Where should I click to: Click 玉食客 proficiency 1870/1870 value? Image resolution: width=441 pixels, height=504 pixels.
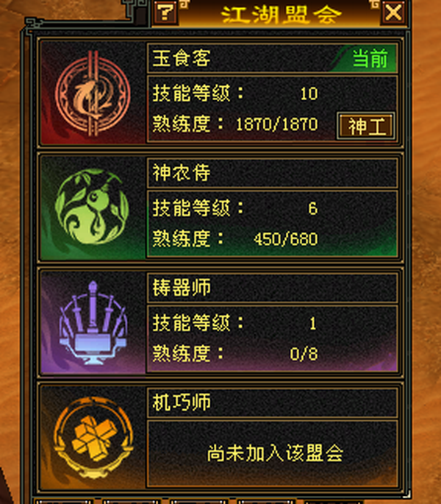[277, 124]
